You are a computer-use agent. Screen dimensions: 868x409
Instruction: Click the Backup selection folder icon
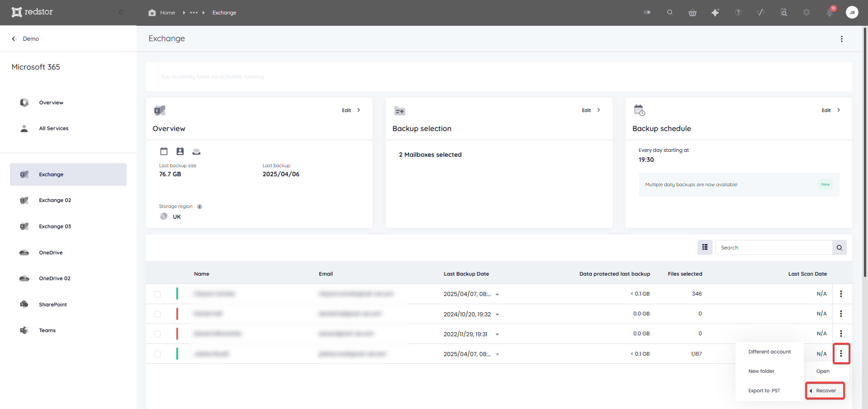click(400, 111)
